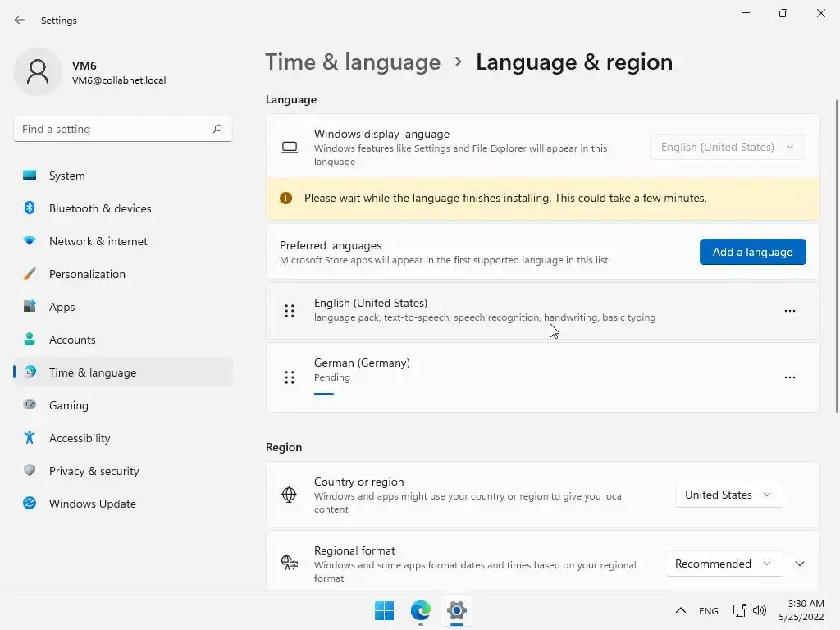840x630 pixels.
Task: Click the Add a language button
Action: point(753,252)
